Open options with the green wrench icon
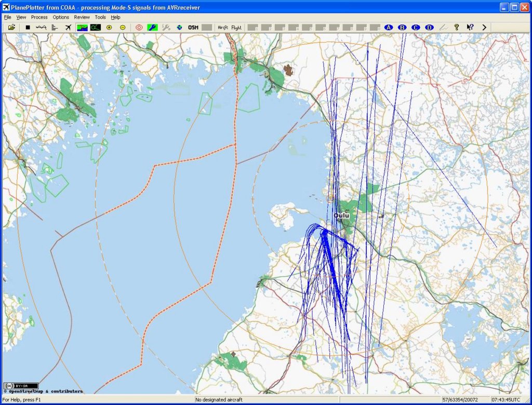The image size is (532, 405). 152,28
